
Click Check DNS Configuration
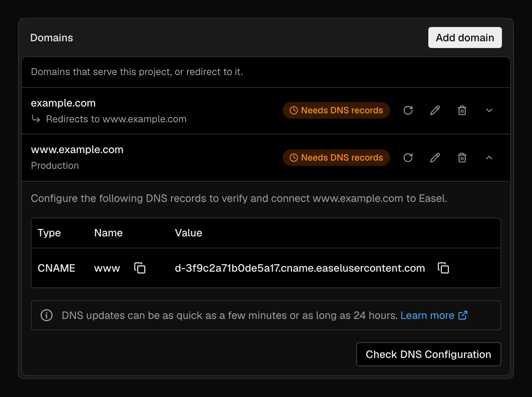(x=429, y=354)
